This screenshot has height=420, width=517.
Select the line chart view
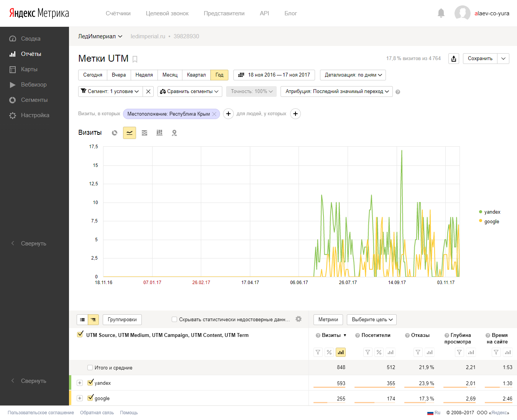[x=130, y=133]
